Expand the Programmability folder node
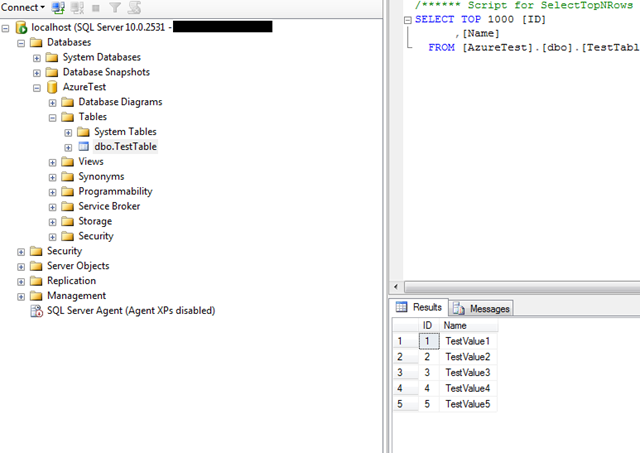Image resolution: width=640 pixels, height=453 pixels. coord(52,192)
